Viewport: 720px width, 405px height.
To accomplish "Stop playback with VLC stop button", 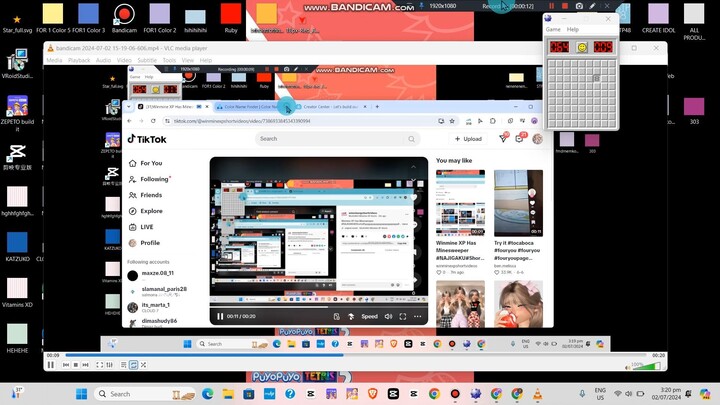I will tap(76, 365).
